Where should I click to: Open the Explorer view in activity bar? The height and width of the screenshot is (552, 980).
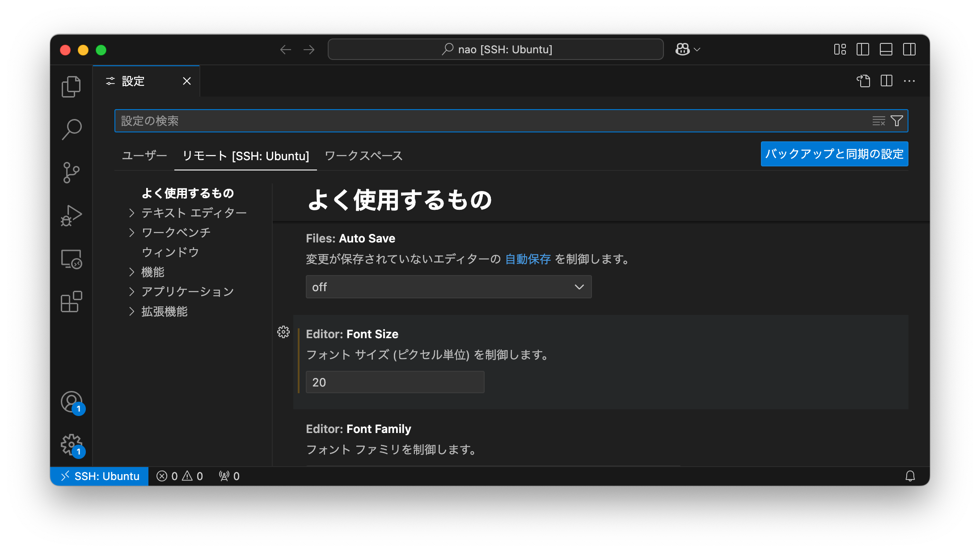[71, 86]
